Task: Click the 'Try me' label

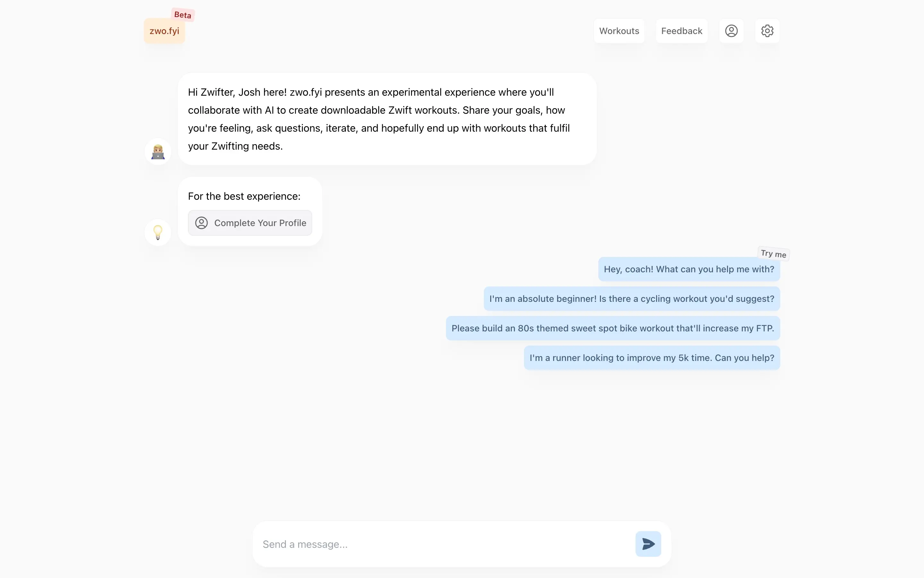Action: pyautogui.click(x=773, y=254)
